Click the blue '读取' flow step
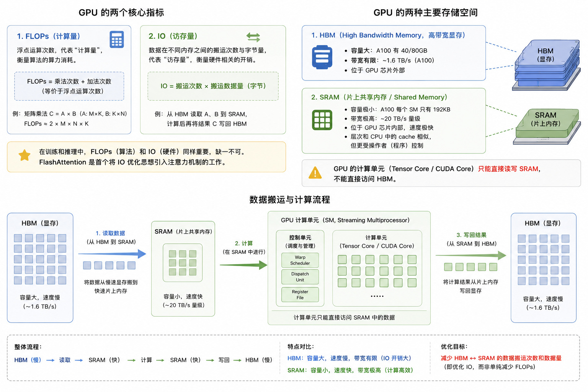 point(65,360)
